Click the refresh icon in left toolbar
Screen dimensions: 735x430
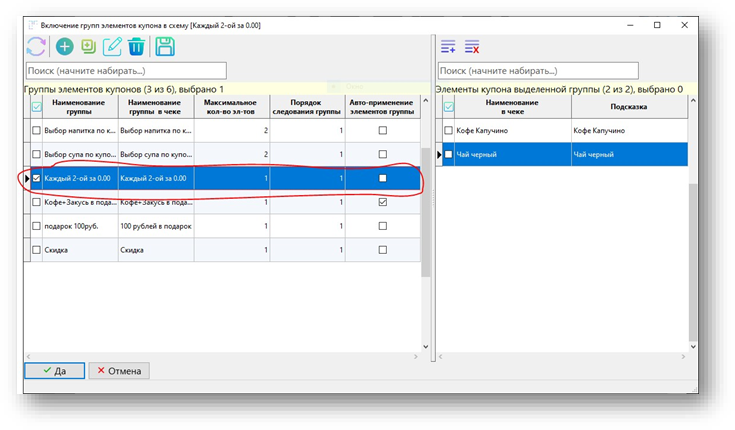tap(36, 46)
